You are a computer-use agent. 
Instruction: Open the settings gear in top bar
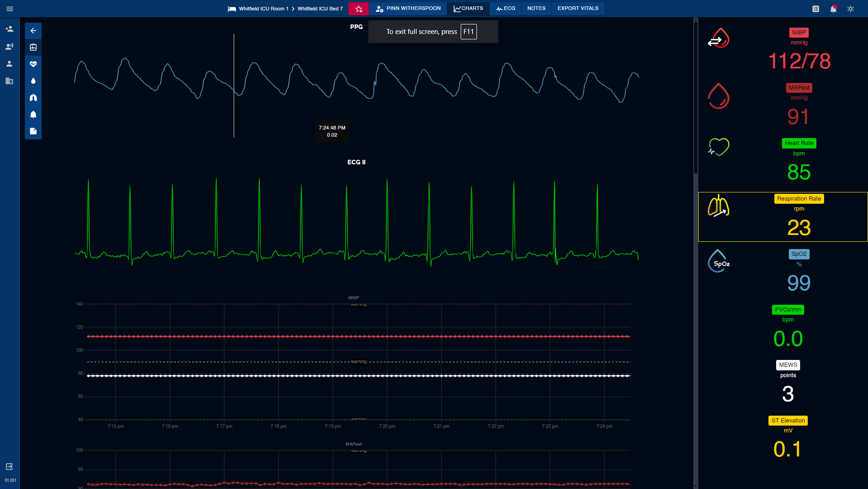coord(850,9)
